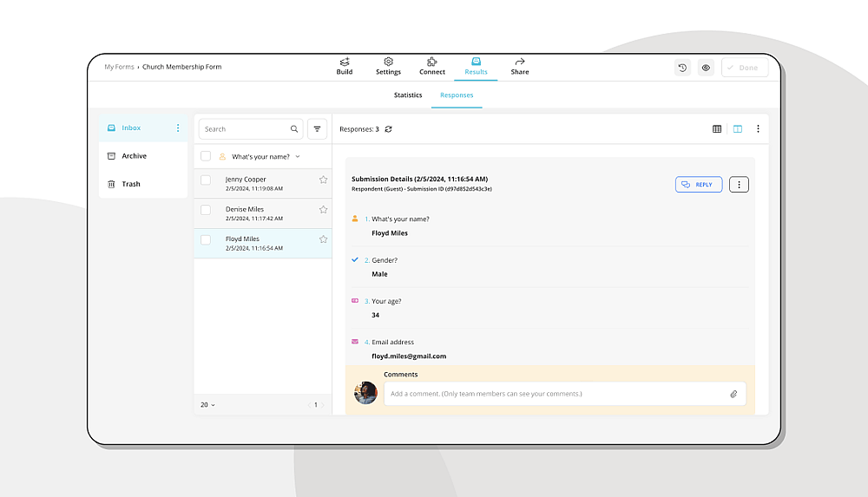The image size is (868, 497).
Task: Click the commenter profile avatar
Action: pos(365,393)
